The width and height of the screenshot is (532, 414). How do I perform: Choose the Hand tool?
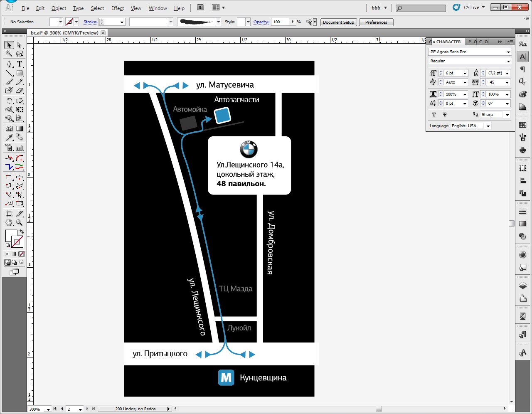click(9, 223)
